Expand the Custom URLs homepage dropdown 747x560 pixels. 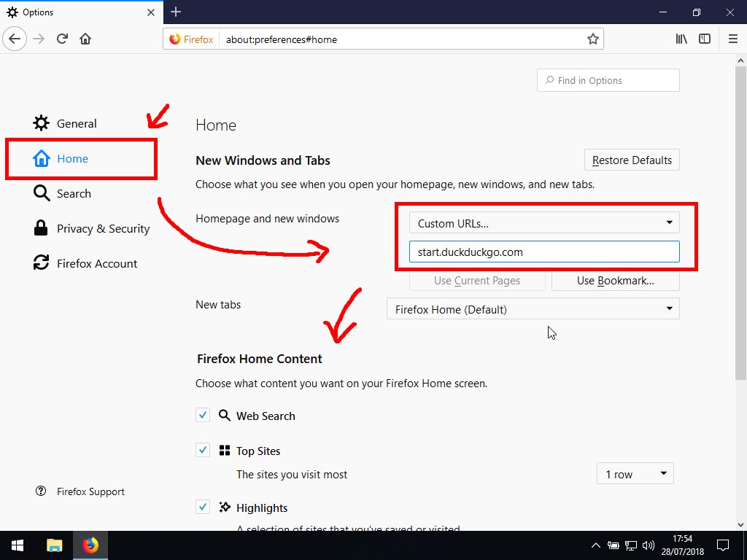(544, 223)
